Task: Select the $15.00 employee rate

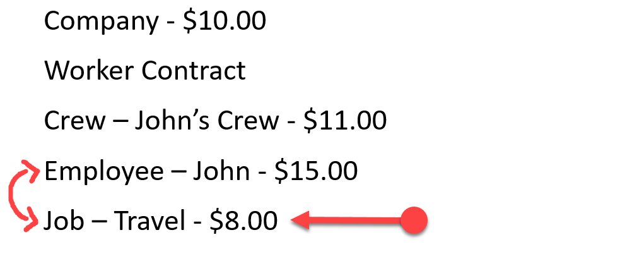Action: pyautogui.click(x=316, y=171)
